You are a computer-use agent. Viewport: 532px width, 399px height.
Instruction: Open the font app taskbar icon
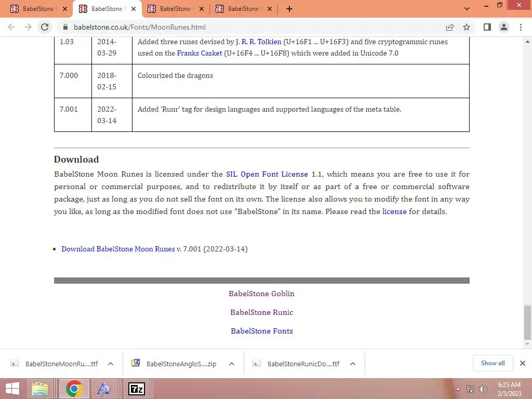(x=103, y=389)
